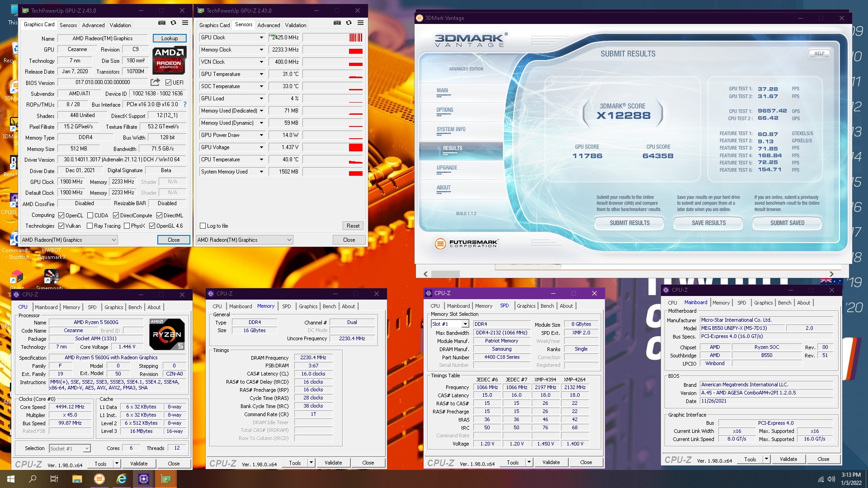Screen dimensions: 868x488
Task: Click Ryzen 5 logo in CPU-Z CPU window
Action: pos(167,334)
